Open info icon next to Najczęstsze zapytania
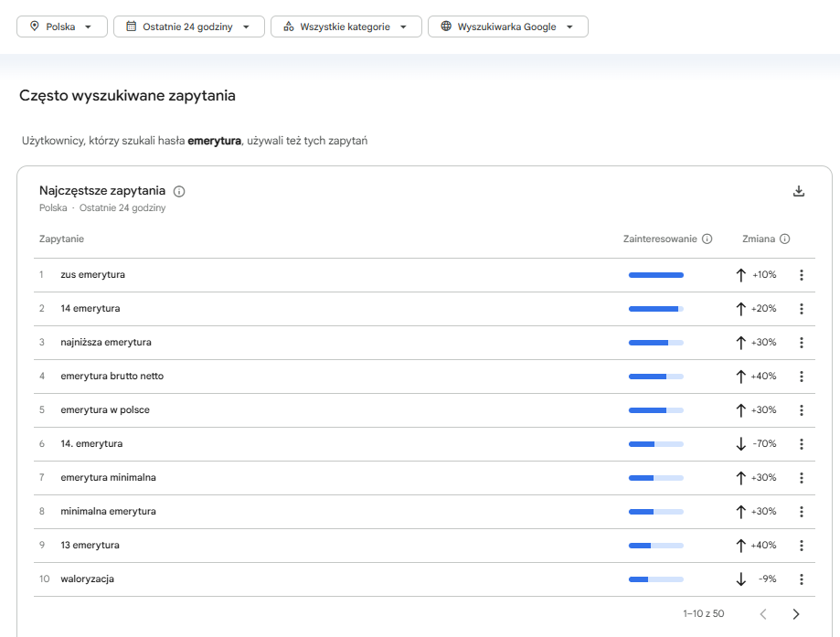840x637 pixels. click(x=179, y=191)
